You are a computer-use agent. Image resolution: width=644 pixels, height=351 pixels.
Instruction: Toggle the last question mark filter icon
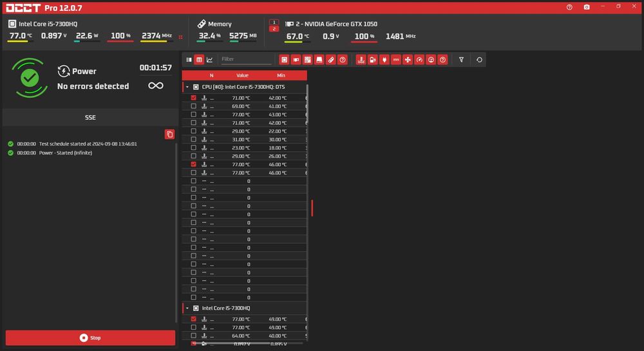443,60
